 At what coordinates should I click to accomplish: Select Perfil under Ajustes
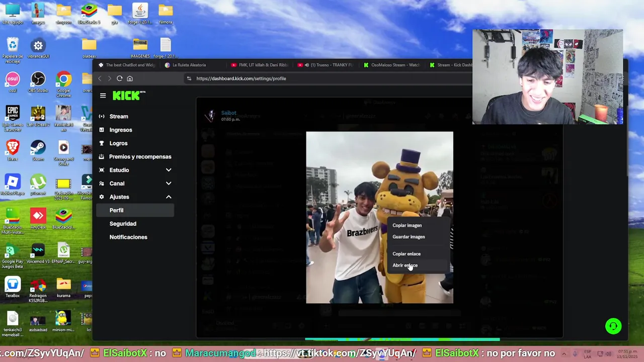135,210
